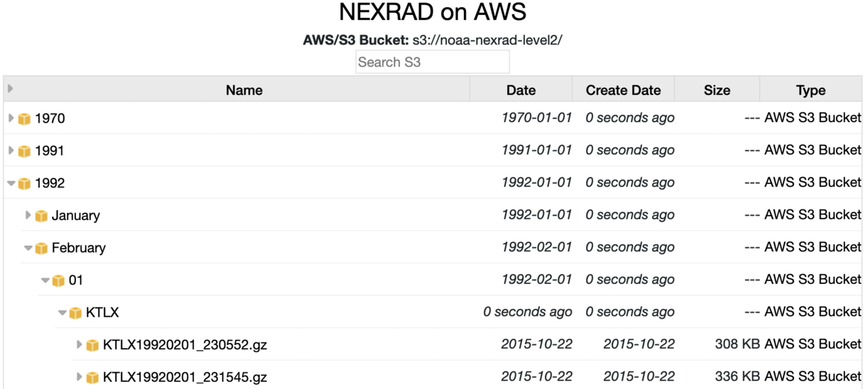Collapse the February folder
This screenshot has width=868, height=389.
coord(28,248)
